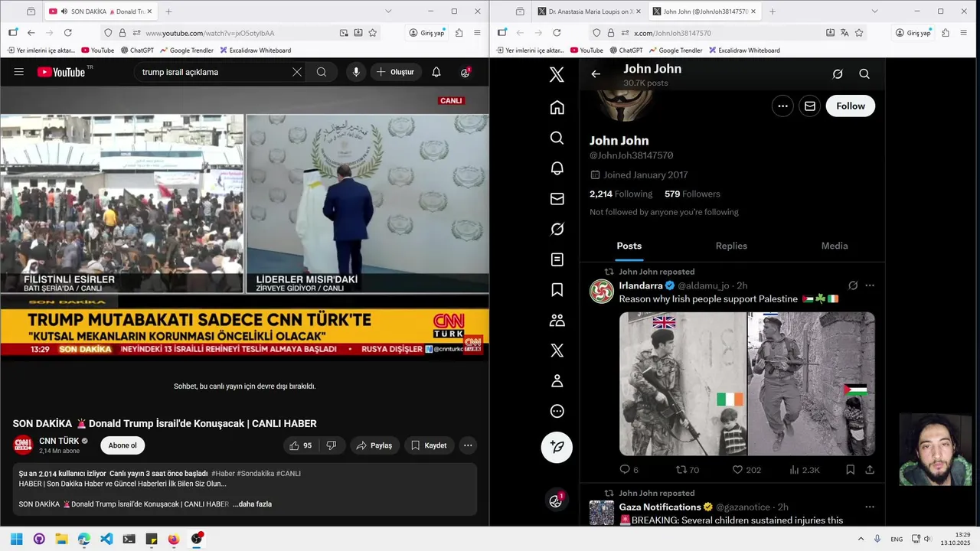Image resolution: width=980 pixels, height=551 pixels.
Task: Like the Irlandarra post with 202 likes
Action: pos(746,470)
